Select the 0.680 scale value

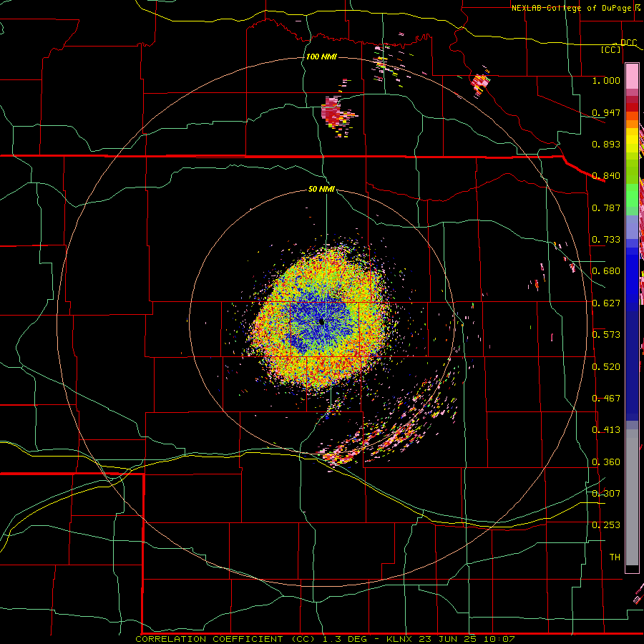click(x=606, y=271)
